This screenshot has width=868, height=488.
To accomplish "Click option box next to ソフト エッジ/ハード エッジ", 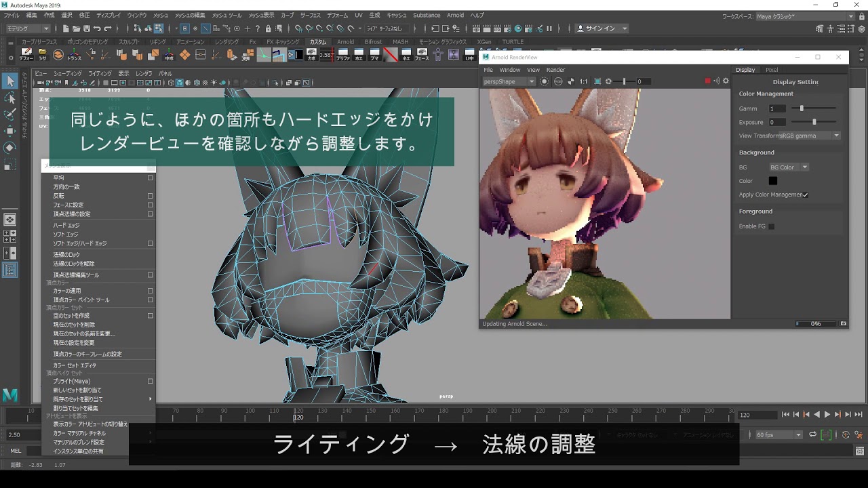I will coord(150,243).
